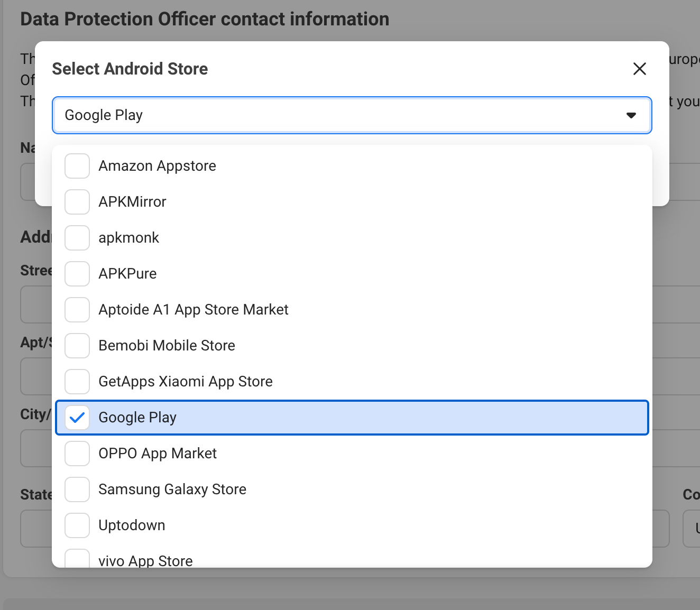
Task: Check Aptoide A1 App Store Market box
Action: tap(77, 310)
